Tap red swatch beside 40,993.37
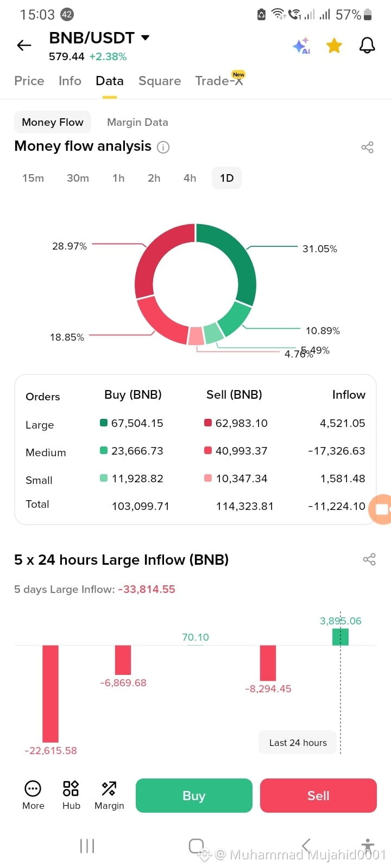391x868 pixels. (208, 450)
